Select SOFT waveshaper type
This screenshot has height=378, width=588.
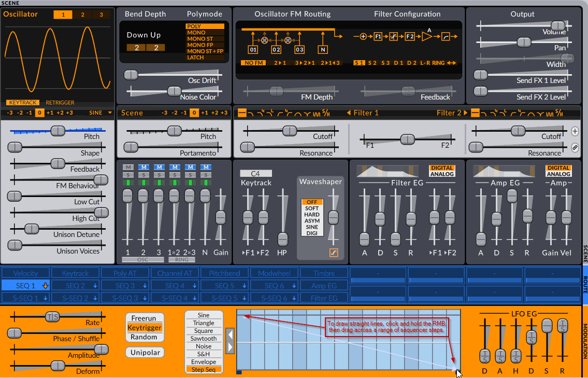[312, 208]
